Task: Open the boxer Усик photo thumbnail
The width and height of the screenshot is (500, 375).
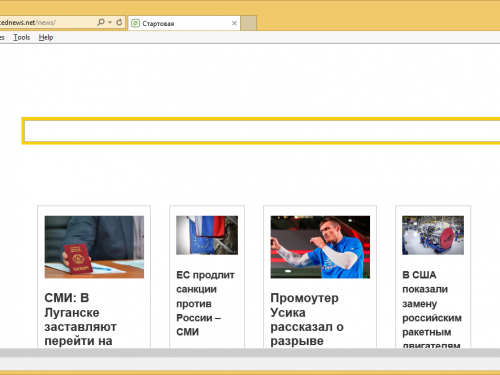Action: tap(320, 247)
